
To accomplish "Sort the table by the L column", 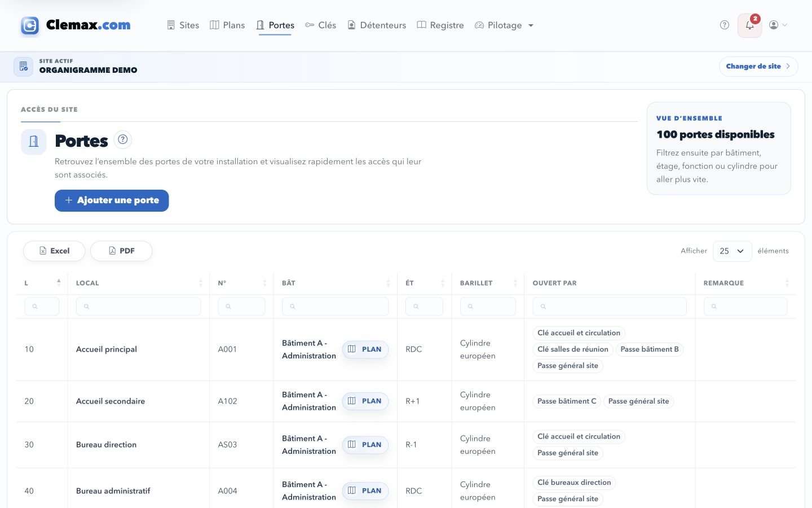I will click(42, 283).
